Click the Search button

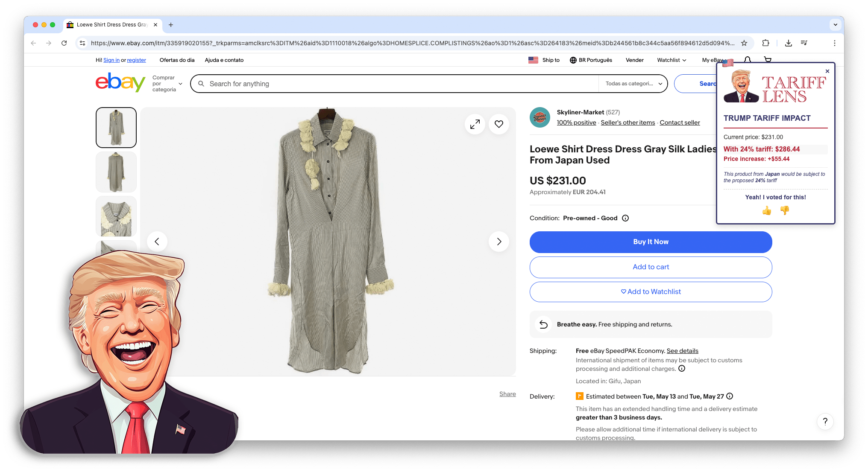tap(695, 84)
